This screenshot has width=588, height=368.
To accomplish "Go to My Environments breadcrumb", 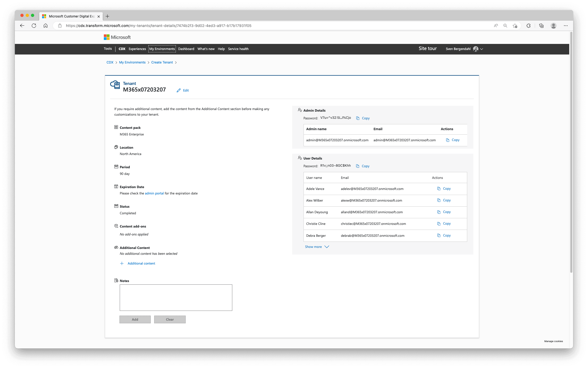I will [x=132, y=62].
